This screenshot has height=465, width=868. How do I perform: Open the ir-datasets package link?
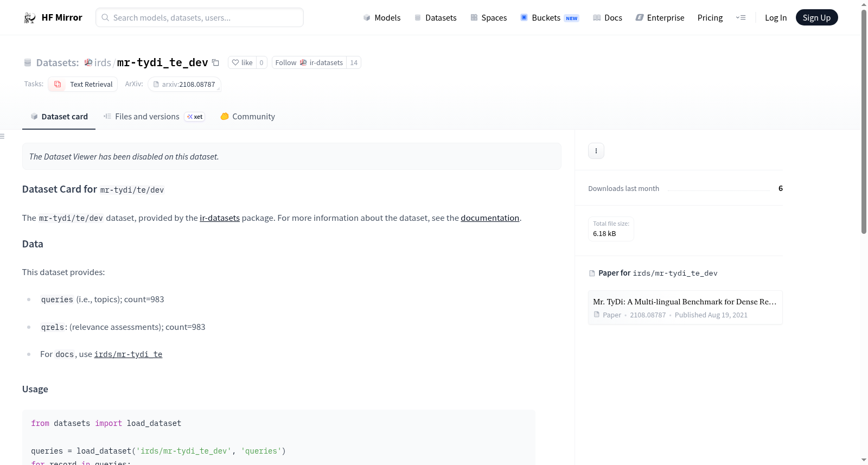point(220,218)
